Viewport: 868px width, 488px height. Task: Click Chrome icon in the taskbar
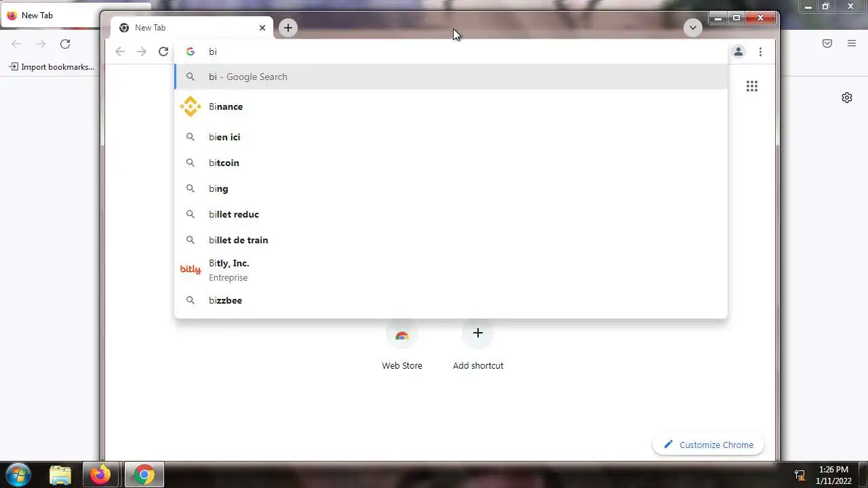tap(143, 475)
